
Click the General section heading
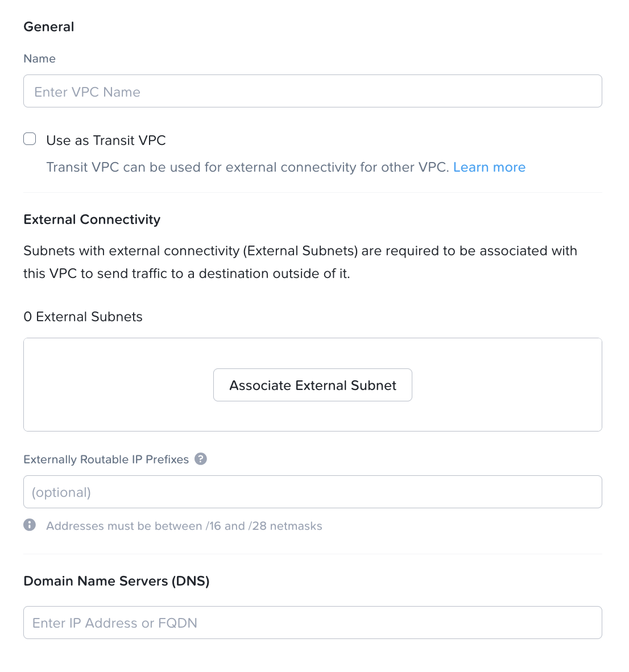click(49, 27)
